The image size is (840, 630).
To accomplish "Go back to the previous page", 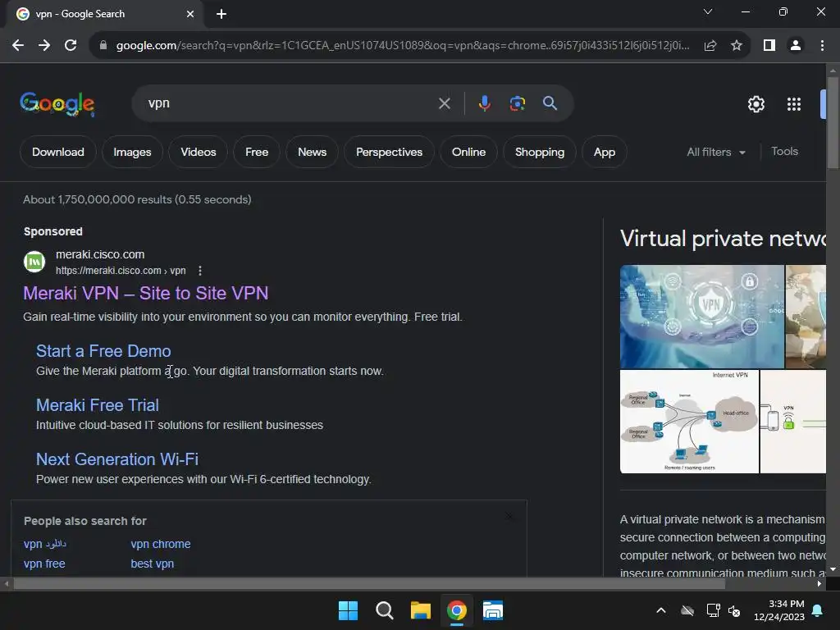I will click(18, 46).
